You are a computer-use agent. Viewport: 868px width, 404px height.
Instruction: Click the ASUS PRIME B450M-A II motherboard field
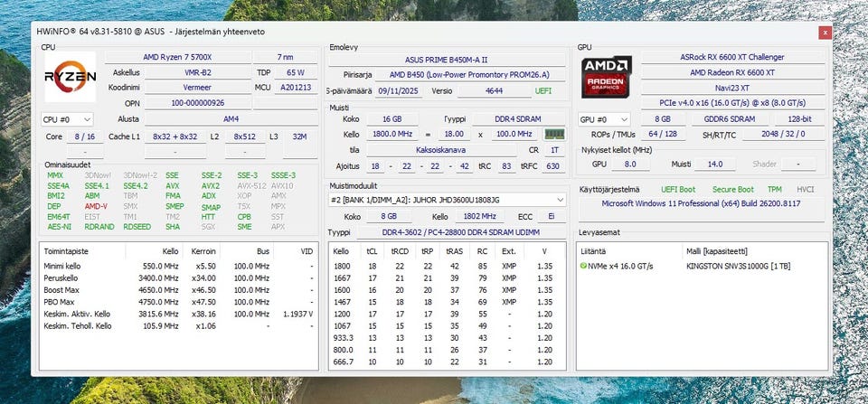[x=446, y=60]
